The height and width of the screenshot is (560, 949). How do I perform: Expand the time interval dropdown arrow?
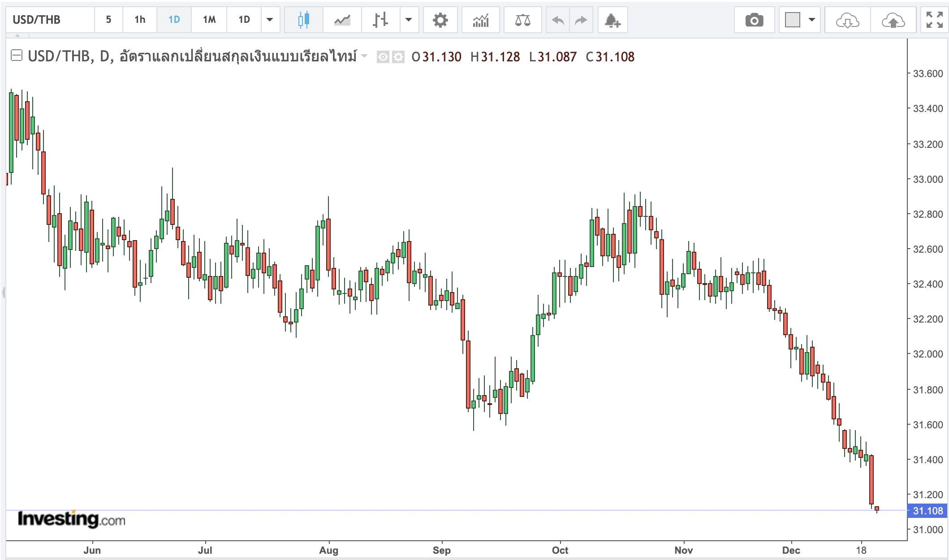pyautogui.click(x=270, y=20)
